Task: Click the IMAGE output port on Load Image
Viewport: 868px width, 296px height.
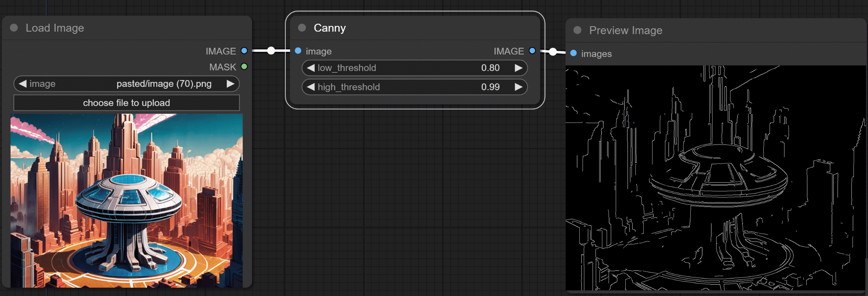Action: point(244,51)
